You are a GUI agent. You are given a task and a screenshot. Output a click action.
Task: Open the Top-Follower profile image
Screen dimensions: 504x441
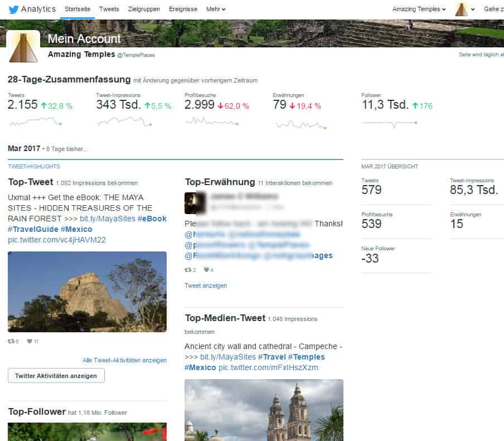pyautogui.click(x=87, y=432)
